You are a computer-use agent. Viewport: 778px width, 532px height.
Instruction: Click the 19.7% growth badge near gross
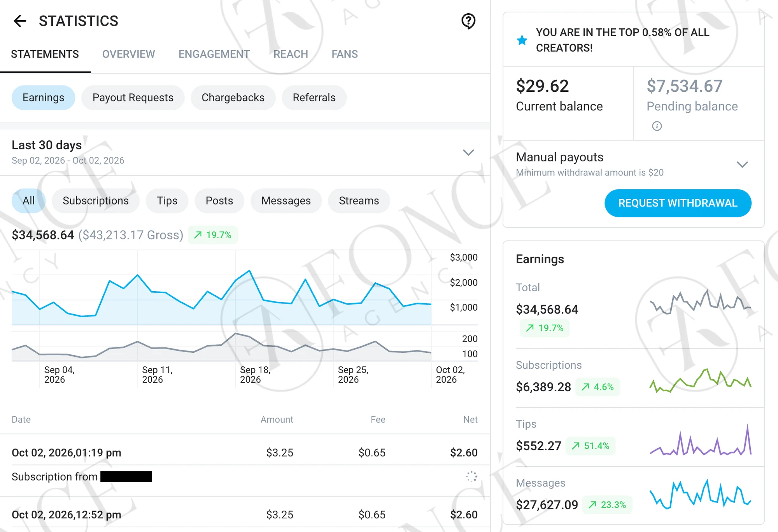(213, 235)
